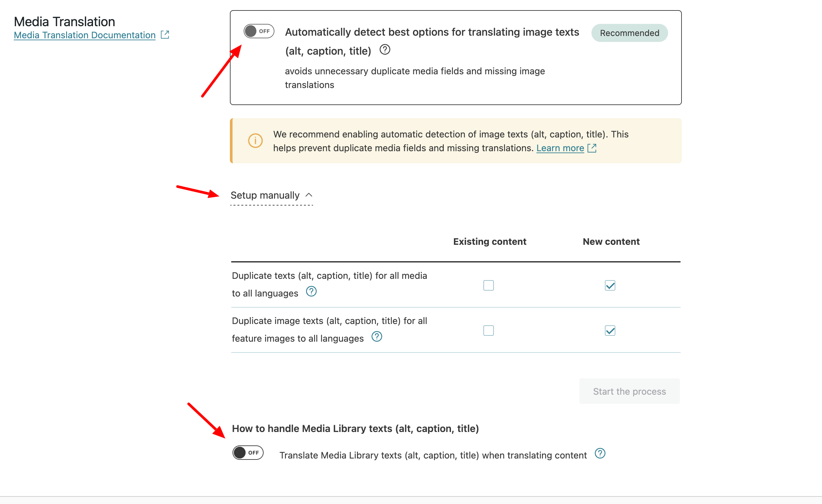Turn on Translate Media Library texts toggle
Screen dimensions: 822x504
coord(248,453)
